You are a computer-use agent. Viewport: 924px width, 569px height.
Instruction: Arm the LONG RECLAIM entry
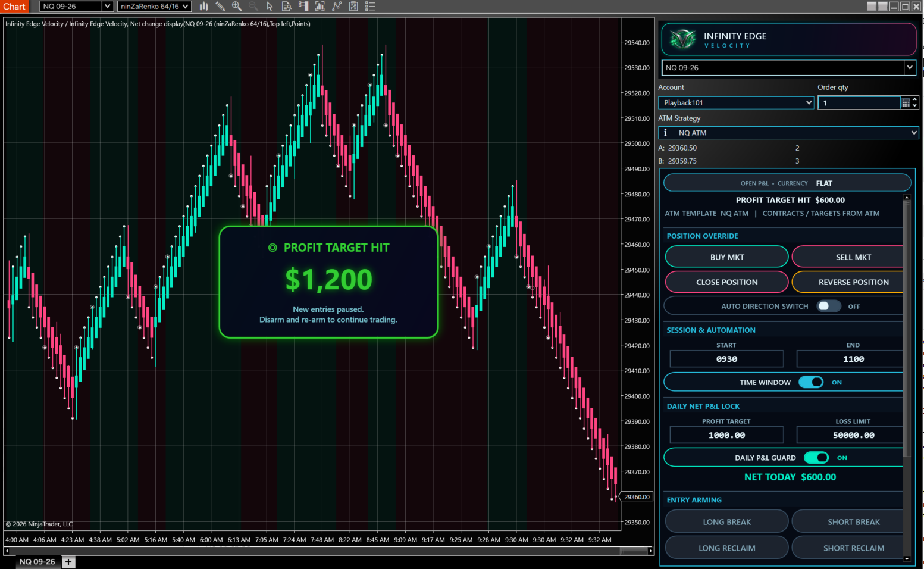pyautogui.click(x=726, y=548)
